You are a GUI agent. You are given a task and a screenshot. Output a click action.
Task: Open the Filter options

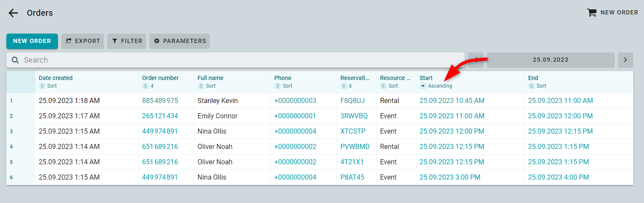click(127, 41)
